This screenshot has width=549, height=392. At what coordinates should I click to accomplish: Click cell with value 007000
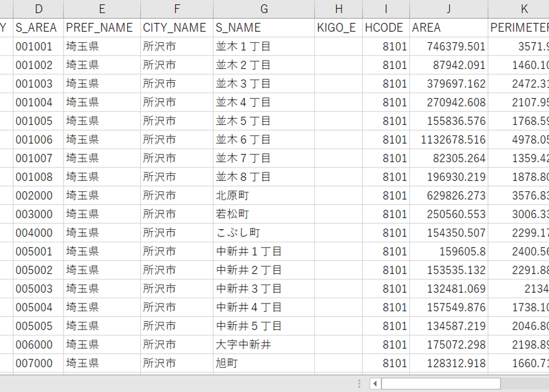[x=39, y=363]
